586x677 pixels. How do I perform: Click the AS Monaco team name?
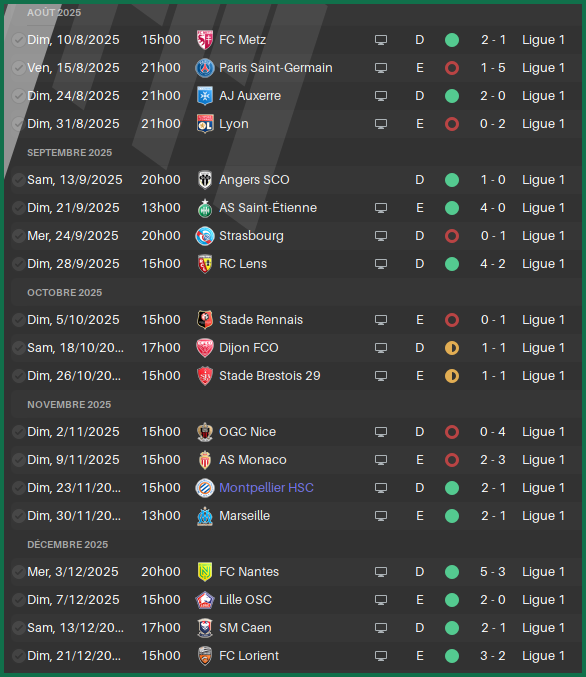coord(253,460)
